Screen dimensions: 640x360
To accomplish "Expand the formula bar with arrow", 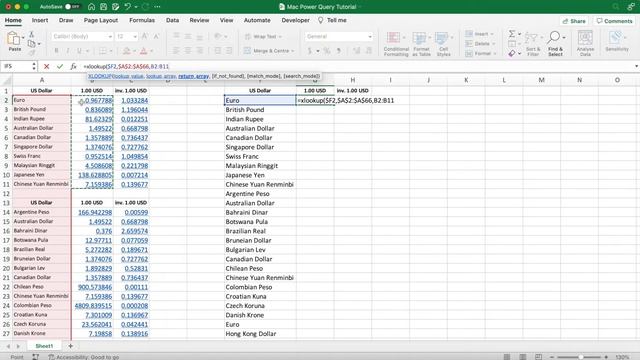I will (x=636, y=66).
